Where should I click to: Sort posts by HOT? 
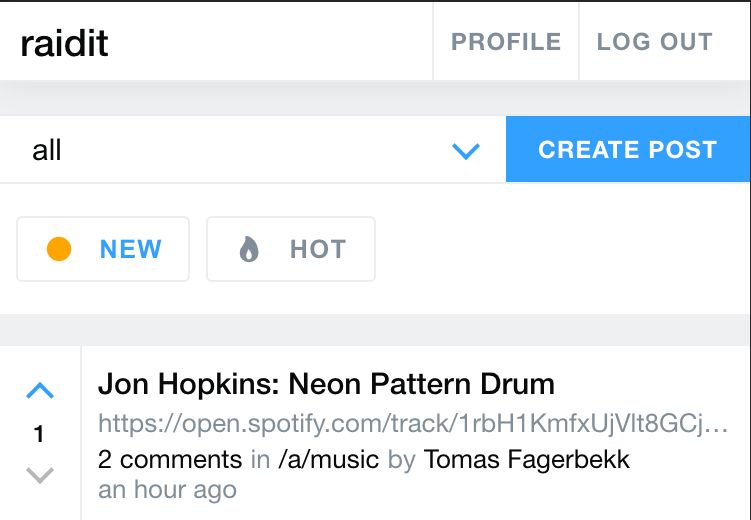click(291, 249)
